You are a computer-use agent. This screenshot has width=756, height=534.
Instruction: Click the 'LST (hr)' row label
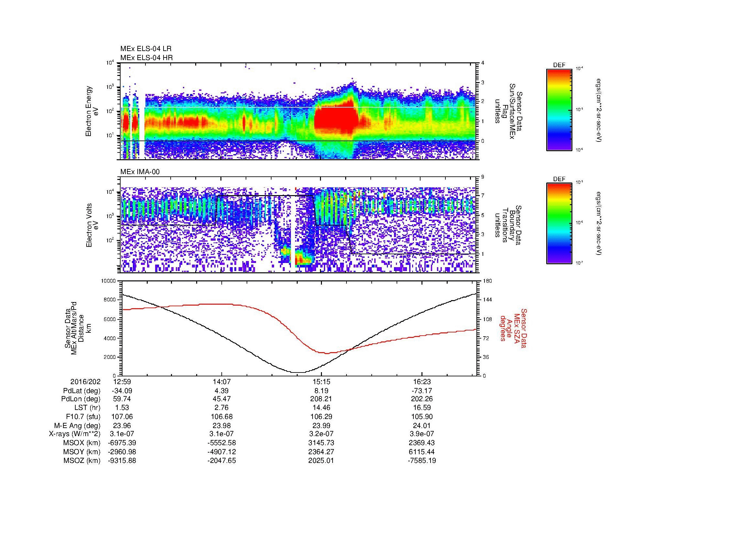[88, 408]
